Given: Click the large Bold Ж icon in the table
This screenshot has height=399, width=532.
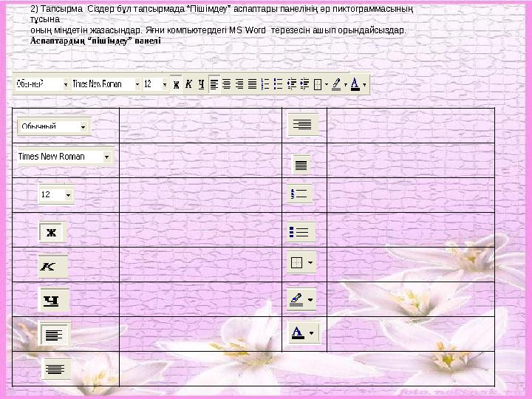Looking at the screenshot, I should 52,232.
